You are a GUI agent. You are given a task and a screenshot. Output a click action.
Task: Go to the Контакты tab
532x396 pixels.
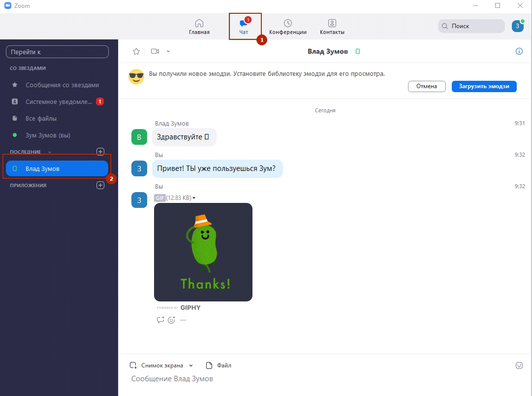click(332, 27)
